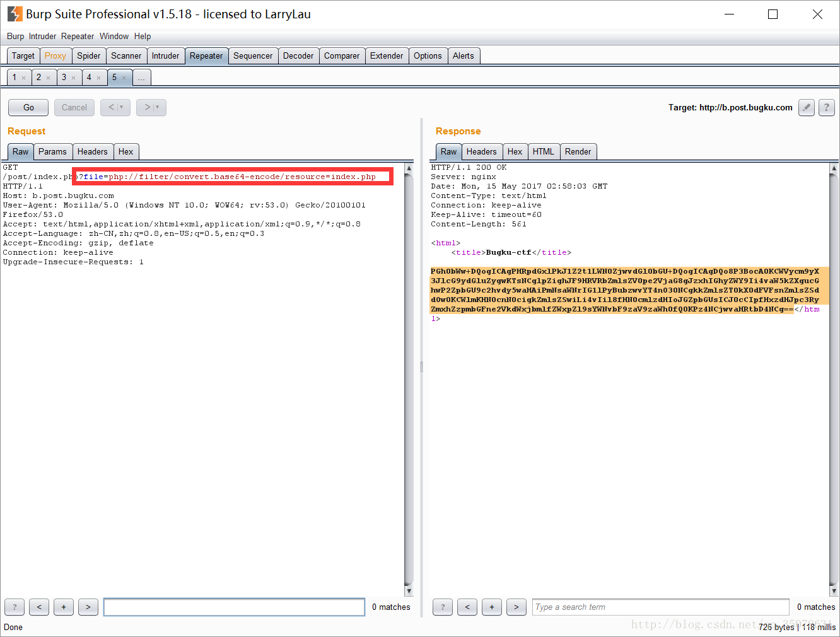840x637 pixels.
Task: Open the Window menu
Action: 114,36
